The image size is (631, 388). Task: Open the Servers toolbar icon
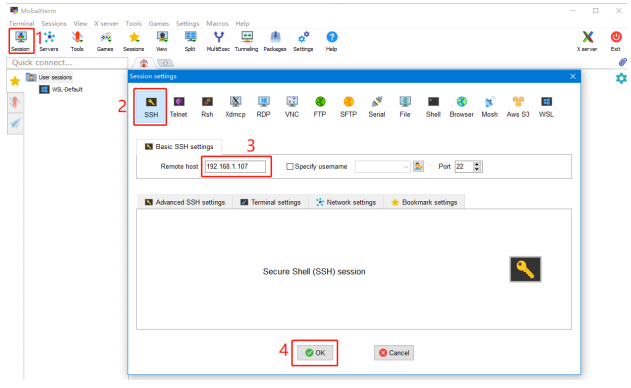click(x=49, y=41)
